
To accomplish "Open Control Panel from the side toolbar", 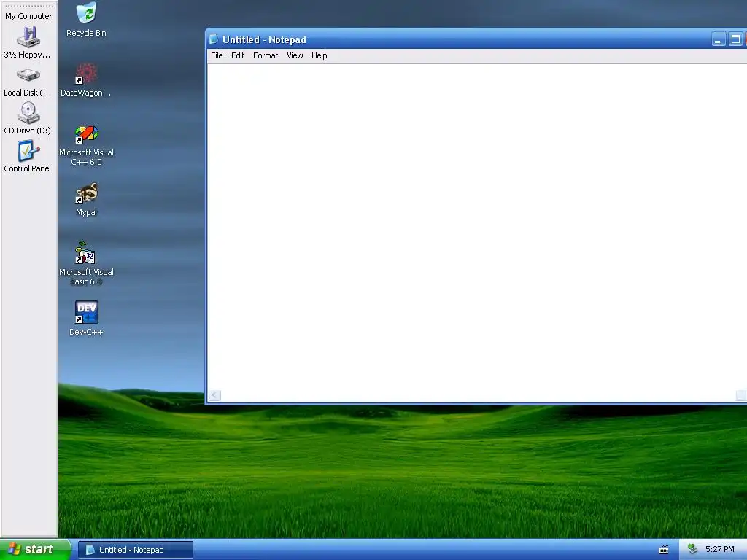I will click(28, 156).
